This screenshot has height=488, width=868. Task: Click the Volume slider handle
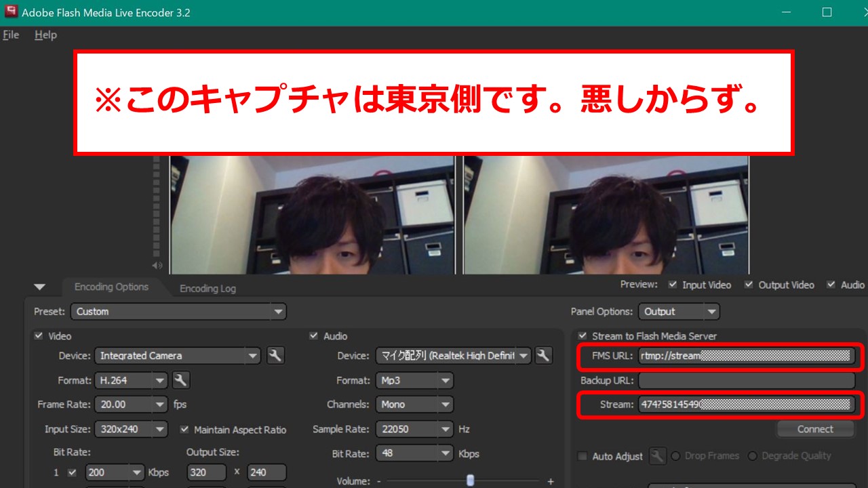(x=470, y=481)
